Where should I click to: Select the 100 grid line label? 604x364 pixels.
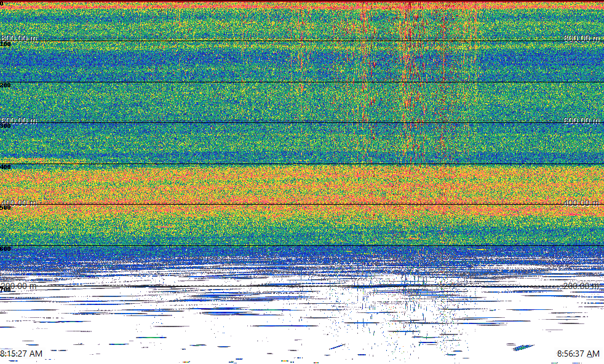tap(6, 44)
